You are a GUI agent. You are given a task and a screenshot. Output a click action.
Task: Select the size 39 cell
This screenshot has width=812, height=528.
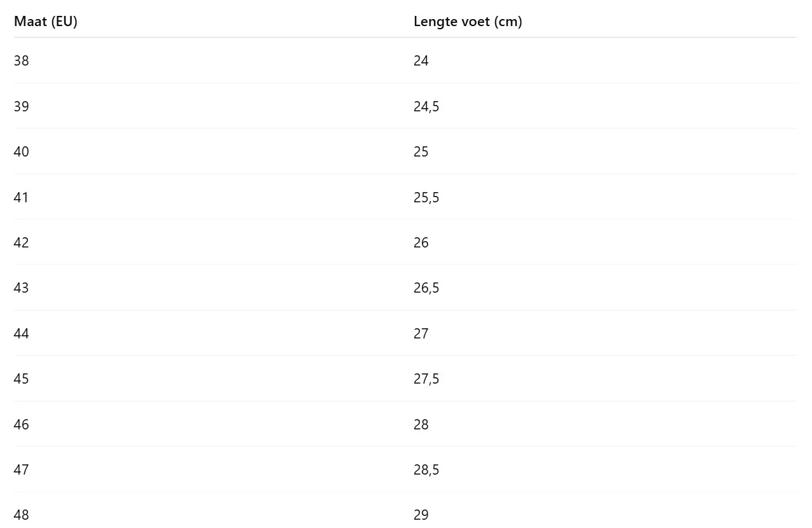[22, 106]
